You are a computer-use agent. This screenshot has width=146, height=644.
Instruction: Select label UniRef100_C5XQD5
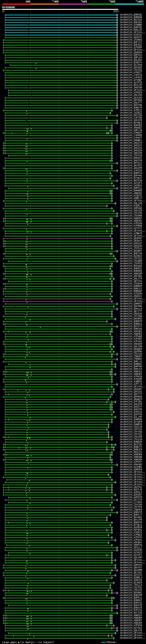[131, 261]
